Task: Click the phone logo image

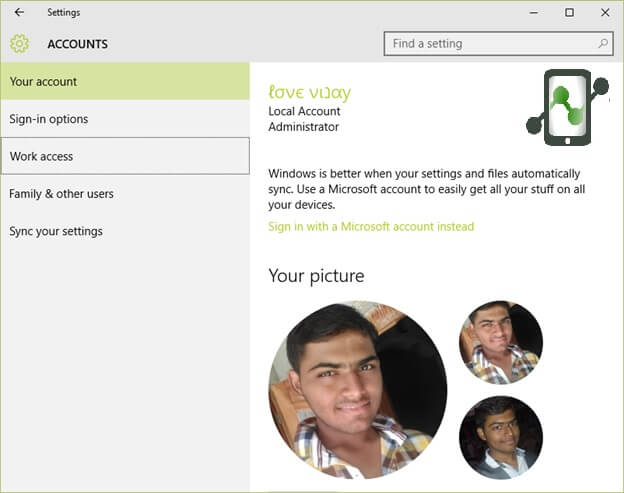Action: tap(567, 107)
